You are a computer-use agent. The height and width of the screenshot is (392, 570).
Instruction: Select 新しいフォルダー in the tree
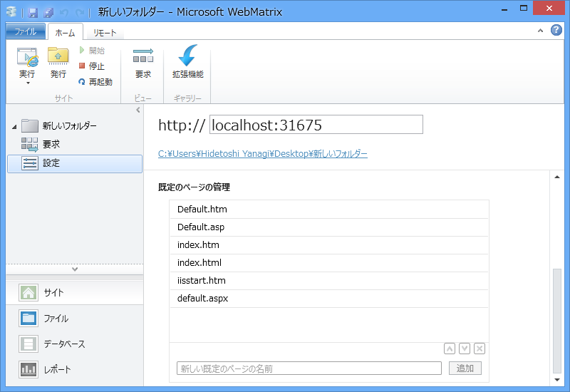click(x=58, y=126)
